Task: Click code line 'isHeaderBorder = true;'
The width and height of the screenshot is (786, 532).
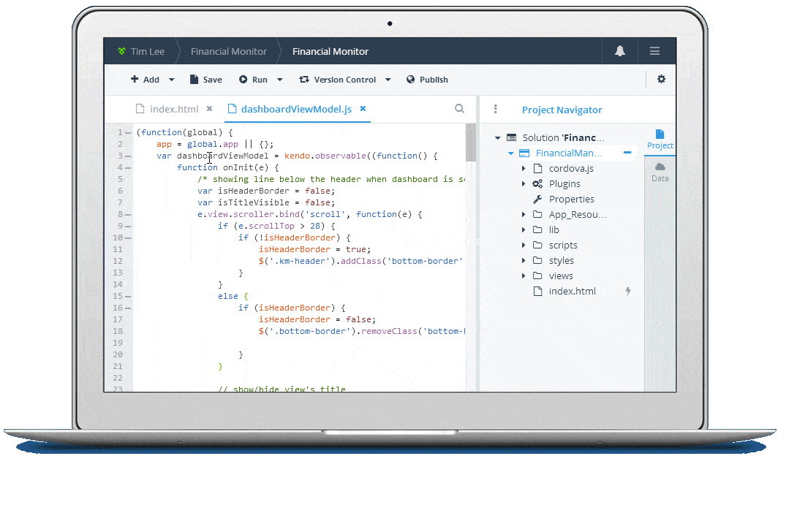Action: point(315,249)
